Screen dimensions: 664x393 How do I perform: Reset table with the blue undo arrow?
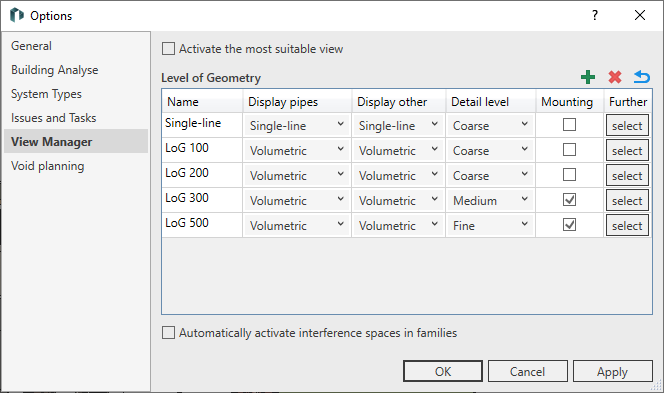pyautogui.click(x=642, y=77)
